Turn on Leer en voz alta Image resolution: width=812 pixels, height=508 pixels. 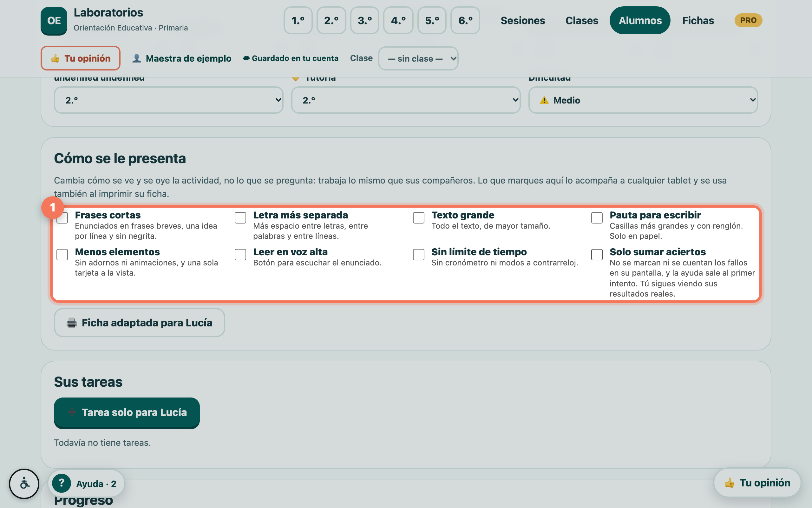tap(240, 255)
